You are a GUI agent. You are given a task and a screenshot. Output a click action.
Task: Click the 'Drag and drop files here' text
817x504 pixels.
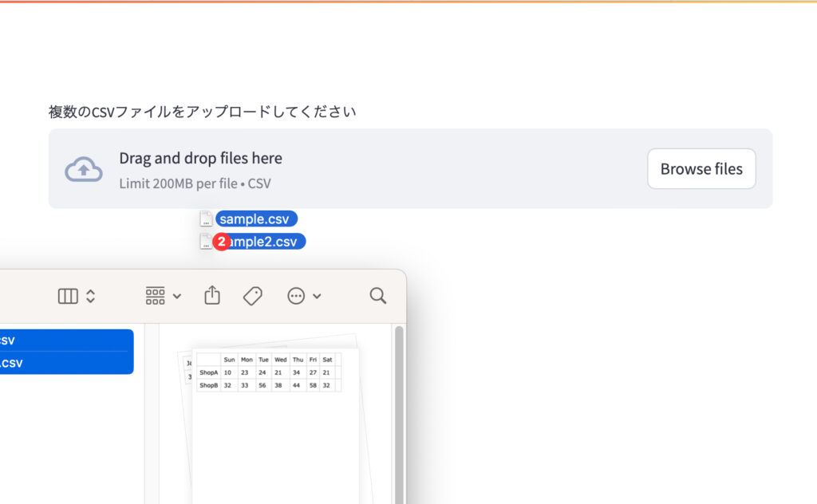200,158
